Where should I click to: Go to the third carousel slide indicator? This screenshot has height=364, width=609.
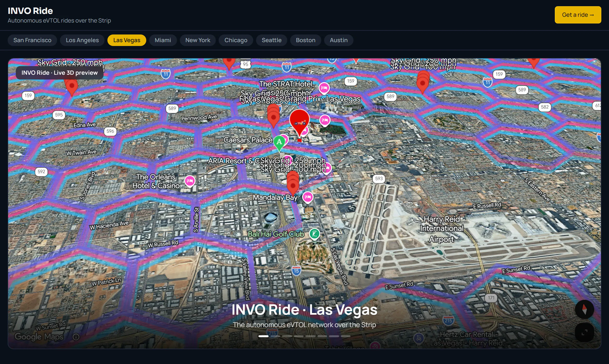point(287,336)
